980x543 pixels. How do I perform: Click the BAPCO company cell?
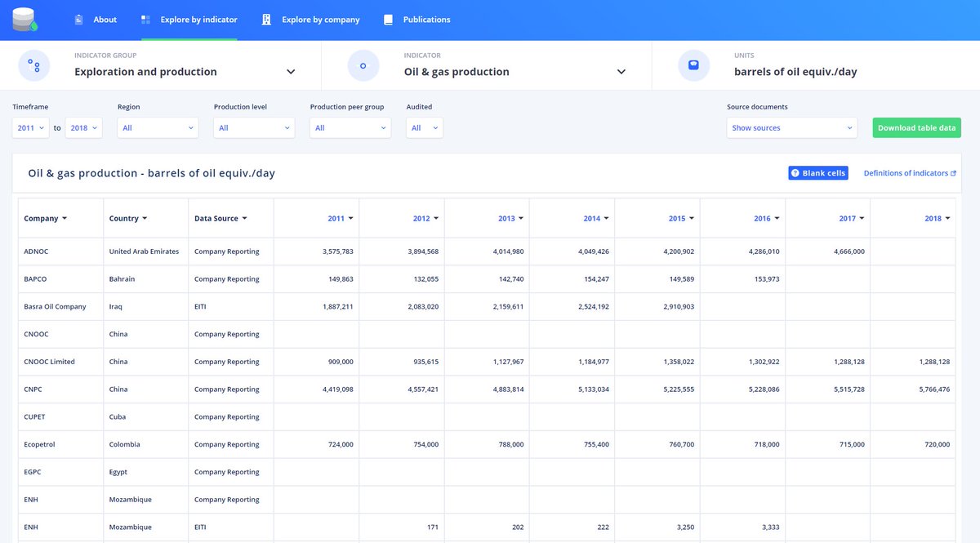(60, 279)
